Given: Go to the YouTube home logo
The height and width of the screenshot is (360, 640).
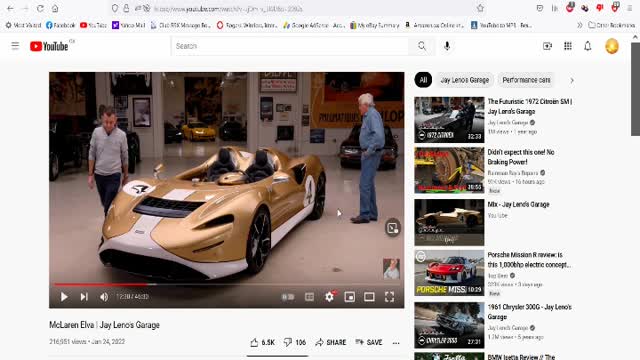Looking at the screenshot, I should [x=49, y=46].
